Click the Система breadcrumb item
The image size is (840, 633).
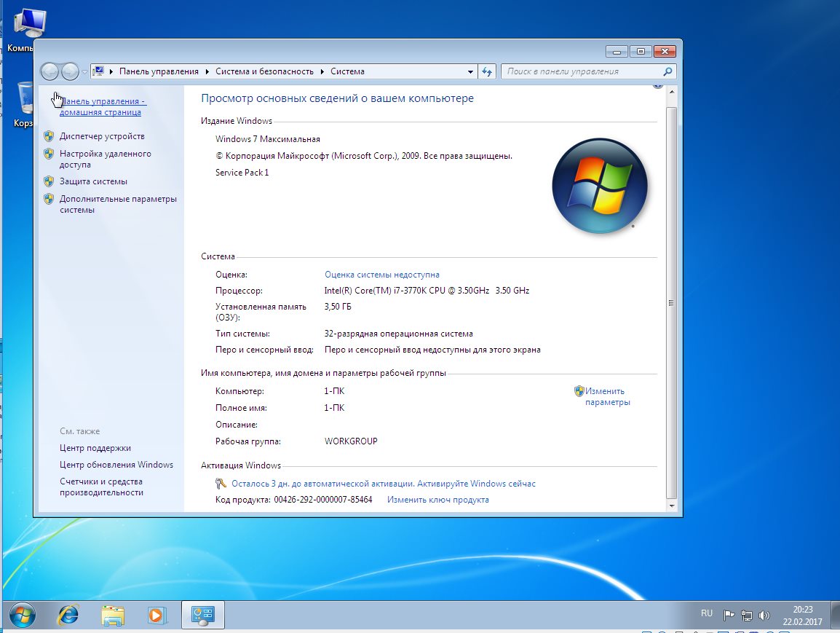(347, 71)
